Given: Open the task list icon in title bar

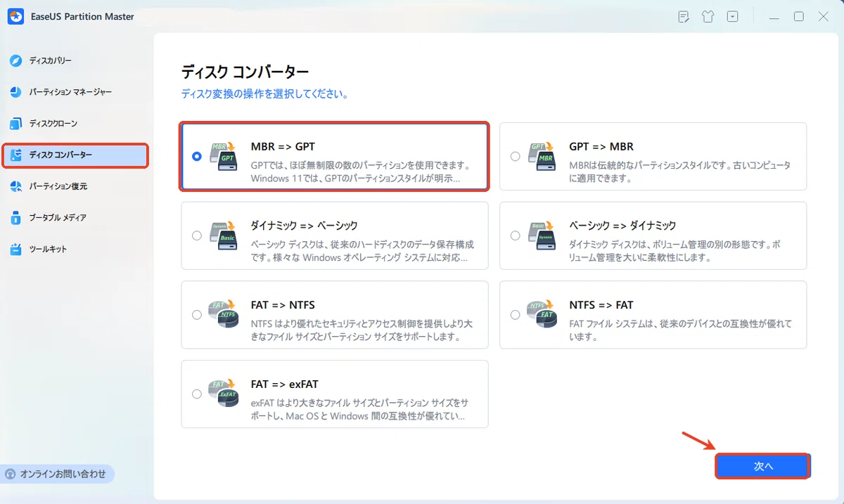Looking at the screenshot, I should 683,16.
